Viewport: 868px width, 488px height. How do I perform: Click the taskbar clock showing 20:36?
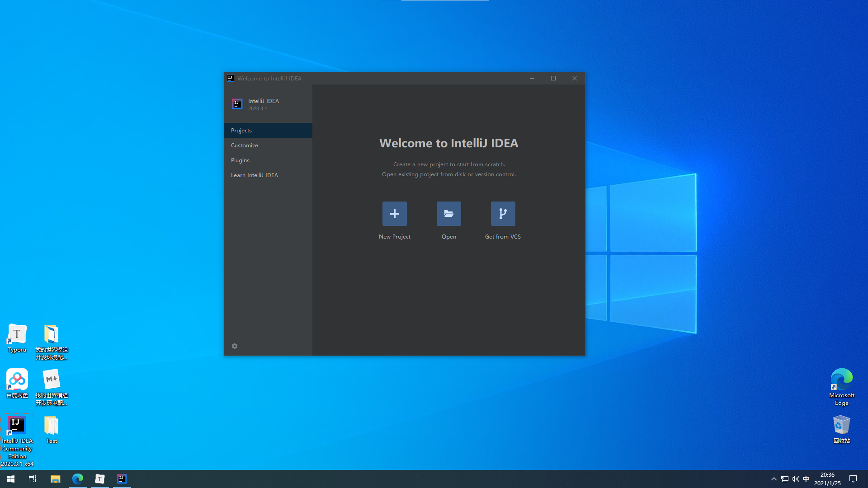(827, 479)
